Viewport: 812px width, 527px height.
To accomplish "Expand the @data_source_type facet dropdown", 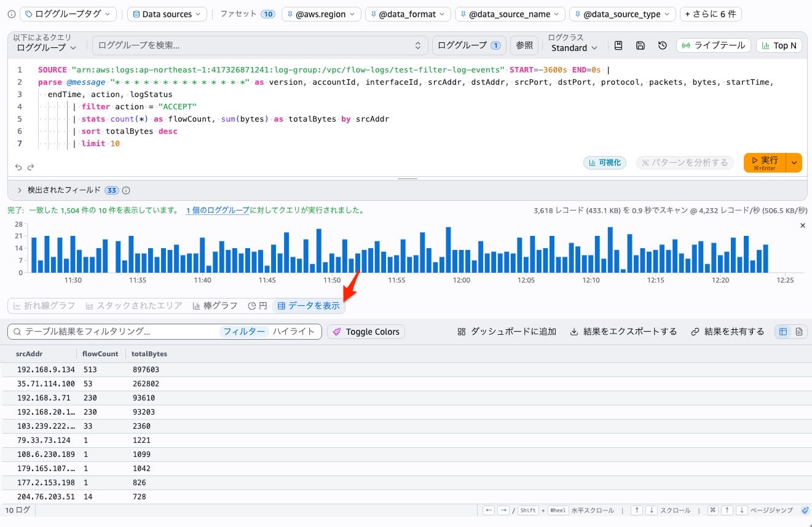I will 622,14.
